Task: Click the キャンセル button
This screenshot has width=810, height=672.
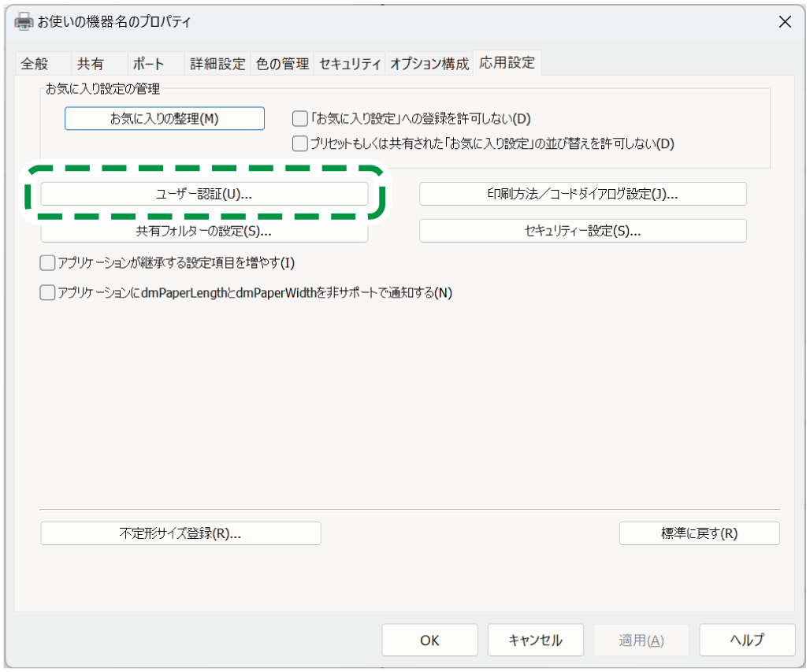Action: [x=535, y=640]
